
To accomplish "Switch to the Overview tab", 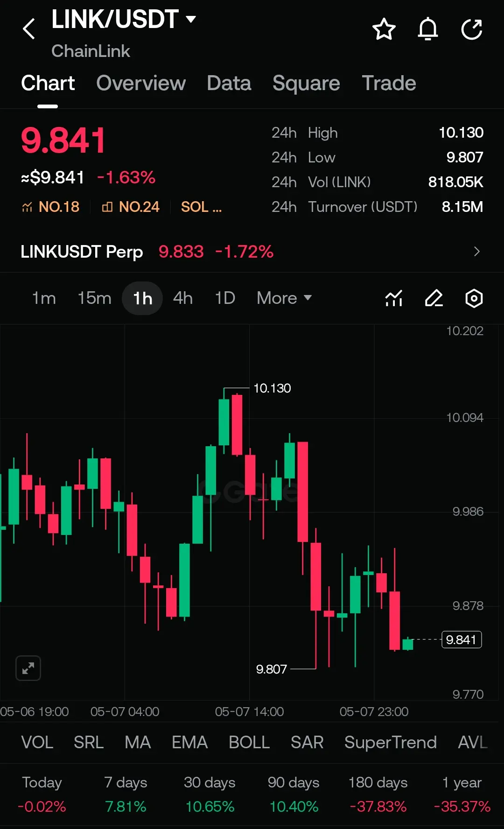I will (x=141, y=83).
